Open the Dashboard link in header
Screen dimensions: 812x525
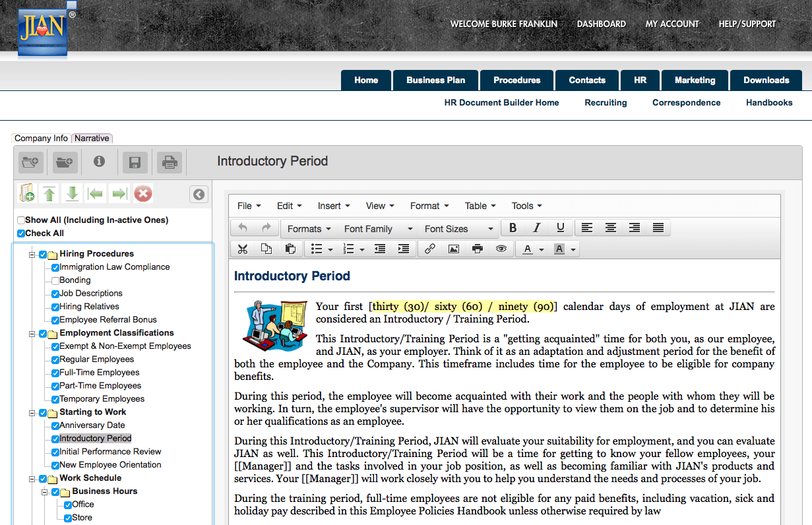(x=601, y=24)
